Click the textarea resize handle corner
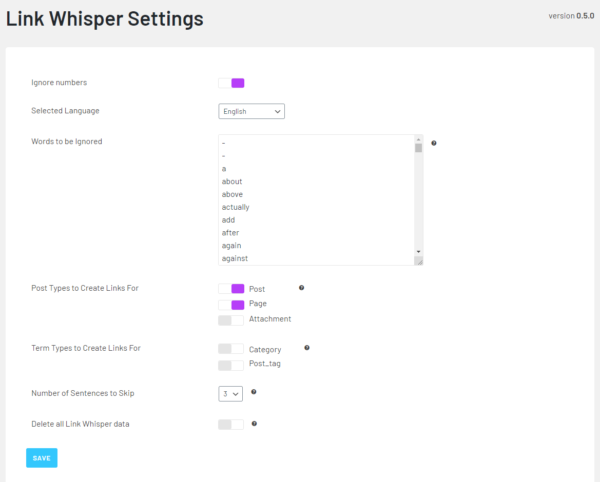 (x=419, y=261)
